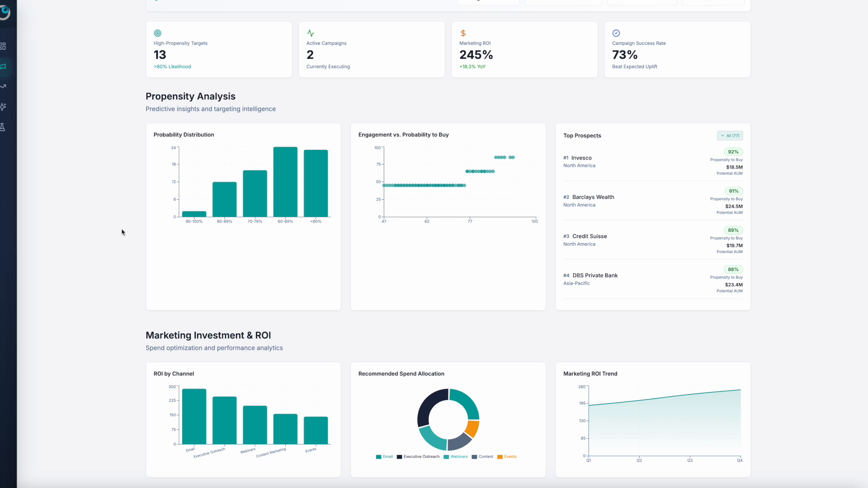Open the flask lab sidebar icon
This screenshot has width=868, height=488.
pos(3,127)
